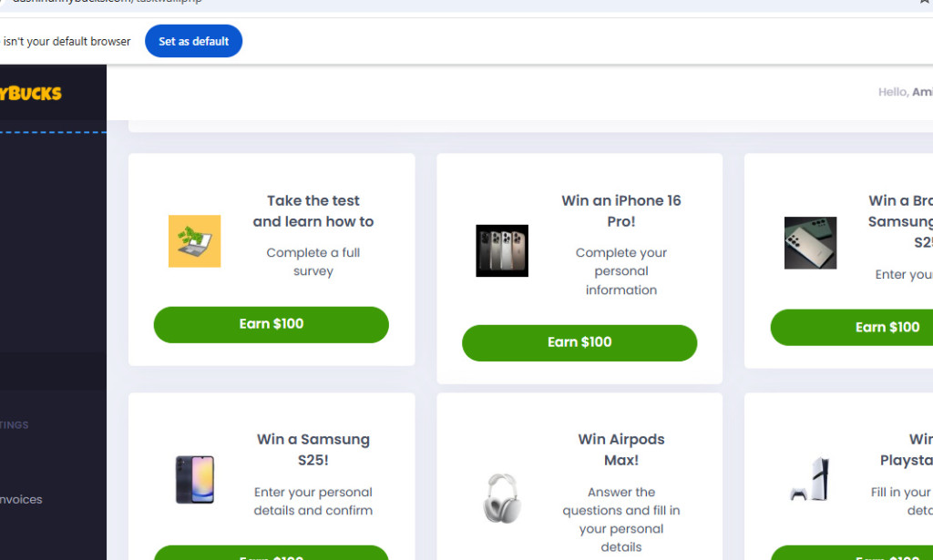Click the Samsung S25 phone image

tap(194, 480)
